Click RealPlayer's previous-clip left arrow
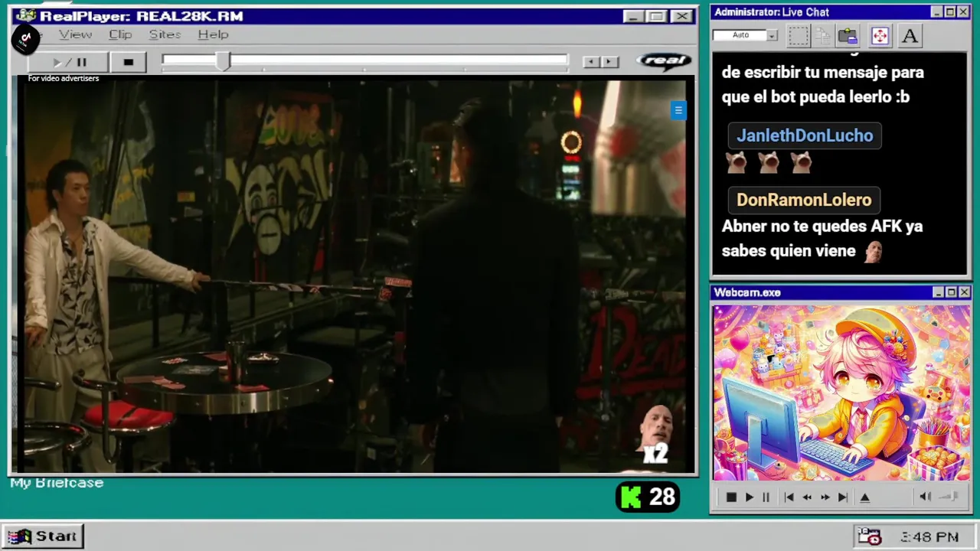 [x=590, y=61]
